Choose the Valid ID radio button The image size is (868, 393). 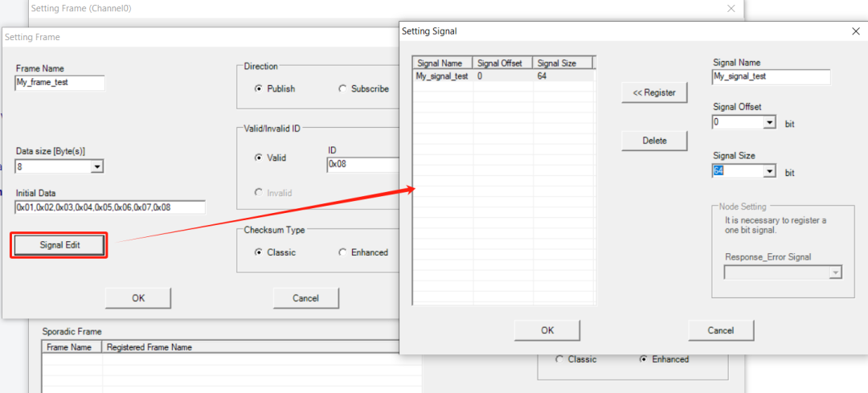[259, 158]
